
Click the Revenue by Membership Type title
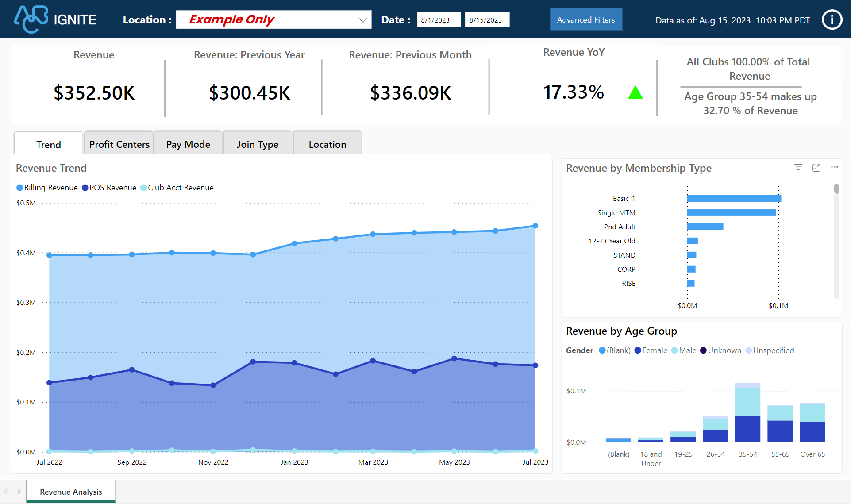[639, 168]
